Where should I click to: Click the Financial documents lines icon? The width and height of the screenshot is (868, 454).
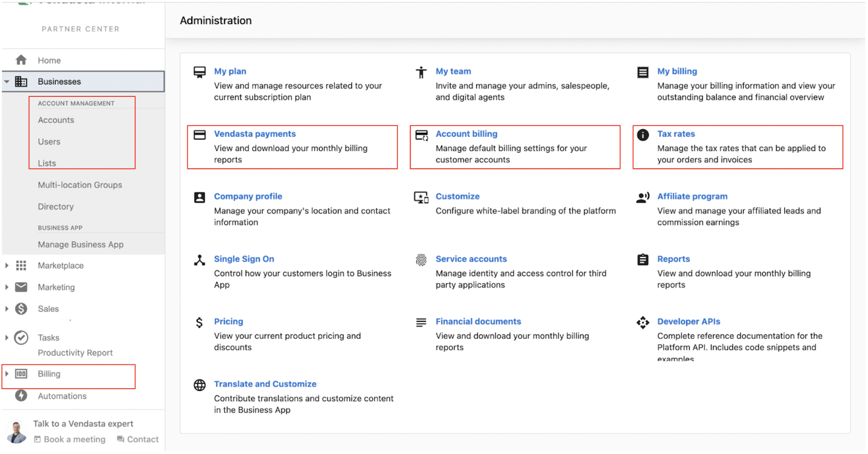[421, 322]
